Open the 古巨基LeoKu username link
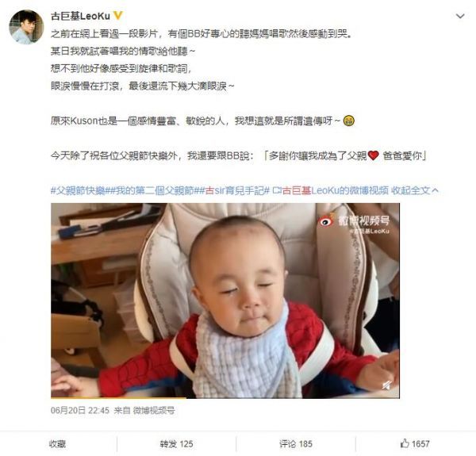 (x=80, y=16)
